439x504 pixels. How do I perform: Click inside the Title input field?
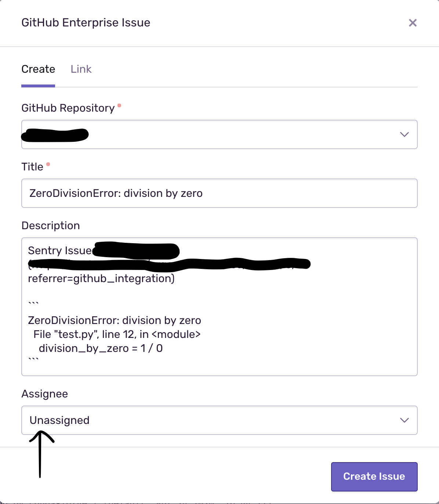tap(219, 193)
